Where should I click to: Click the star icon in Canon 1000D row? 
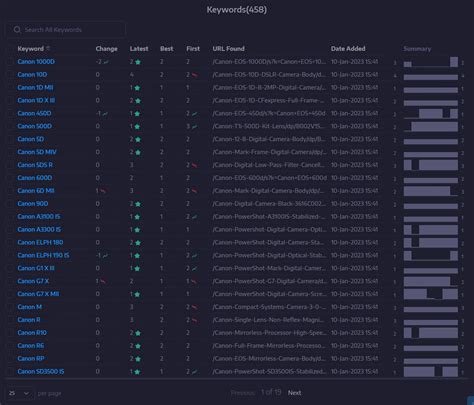click(138, 62)
